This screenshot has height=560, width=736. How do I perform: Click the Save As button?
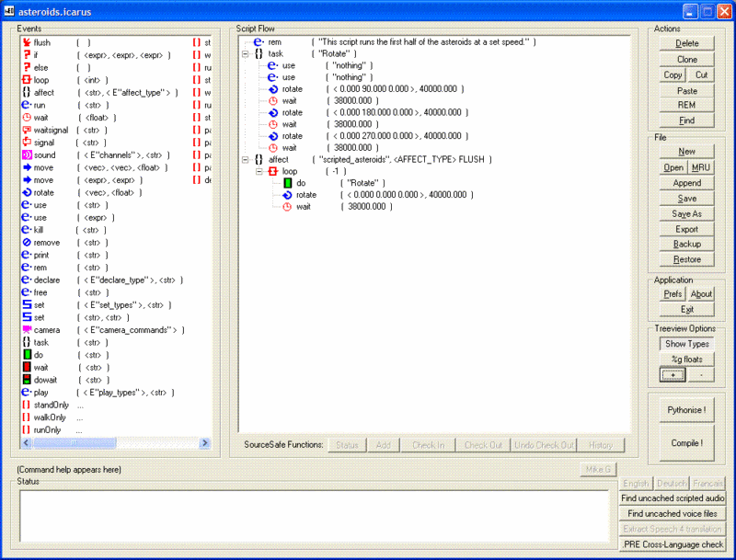[x=687, y=214]
